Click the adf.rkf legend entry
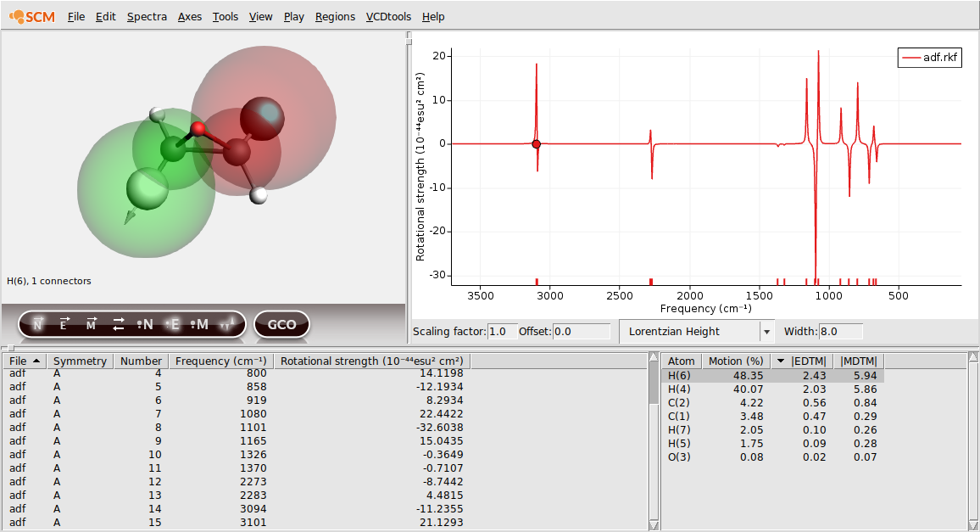 [930, 58]
